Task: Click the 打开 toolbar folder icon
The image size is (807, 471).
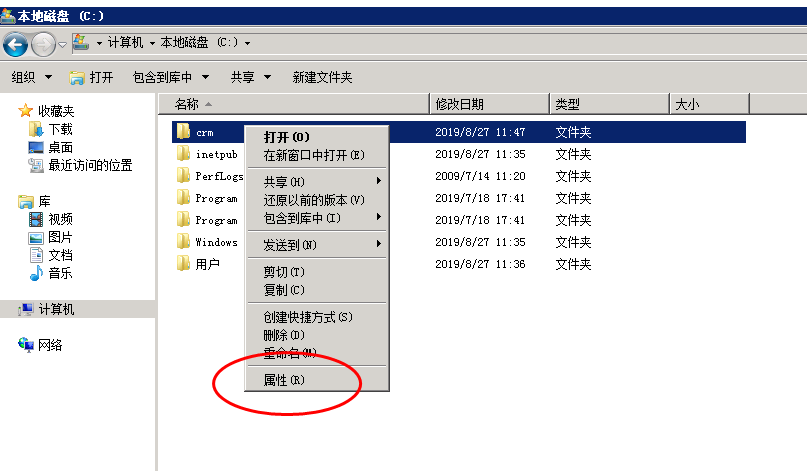Action: [77, 78]
